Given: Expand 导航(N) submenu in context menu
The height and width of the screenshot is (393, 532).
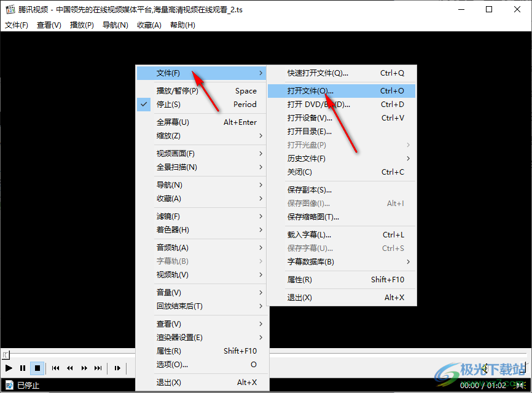Looking at the screenshot, I should (201, 185).
